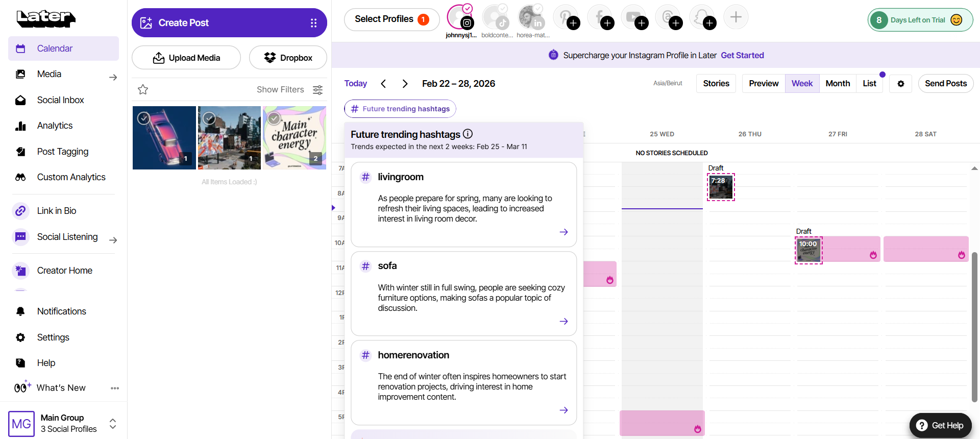The image size is (980, 439).
Task: Click the starred media filter icon
Action: pos(143,90)
